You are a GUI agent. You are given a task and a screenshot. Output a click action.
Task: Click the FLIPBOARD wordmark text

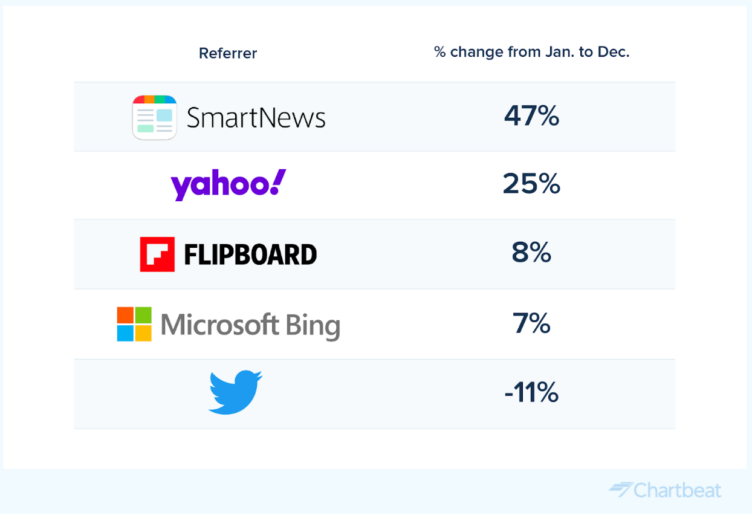point(250,255)
